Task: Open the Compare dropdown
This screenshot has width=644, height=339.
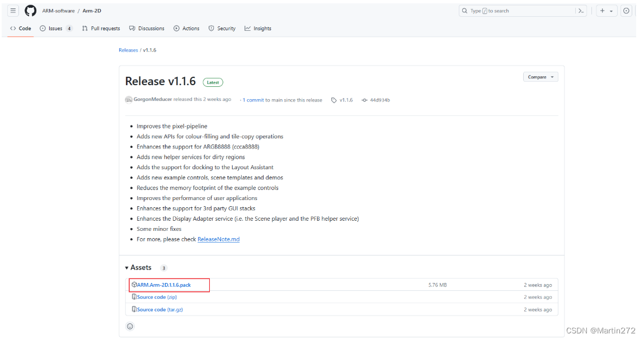Action: [540, 77]
